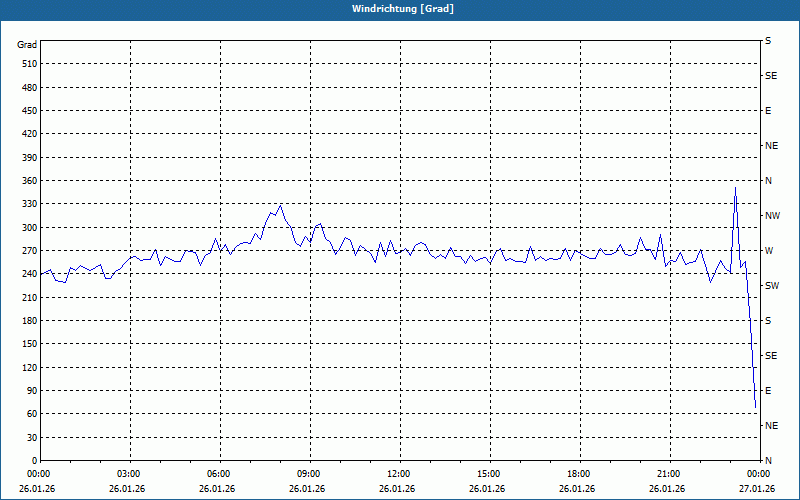Click the final low point of the blue line
The image size is (800, 500).
(755, 407)
